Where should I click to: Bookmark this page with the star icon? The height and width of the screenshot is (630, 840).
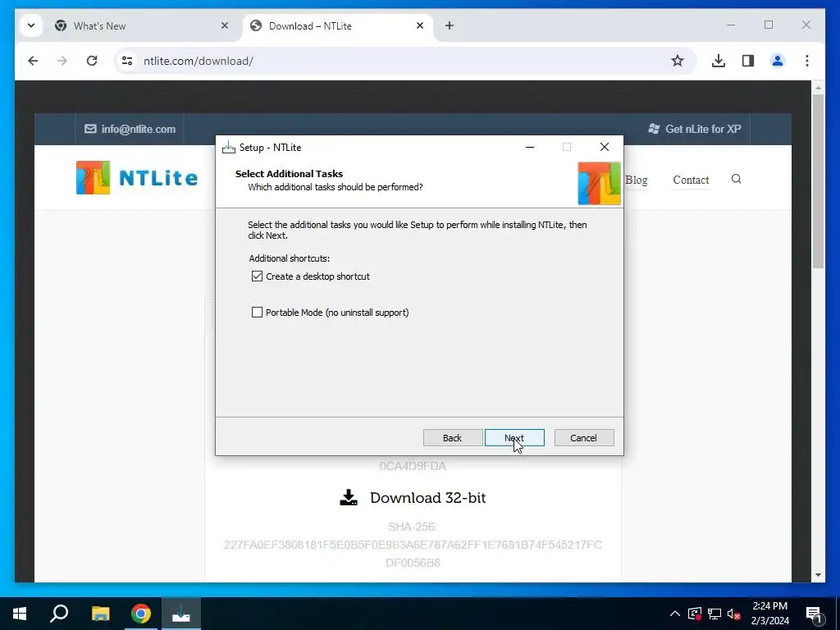(678, 61)
